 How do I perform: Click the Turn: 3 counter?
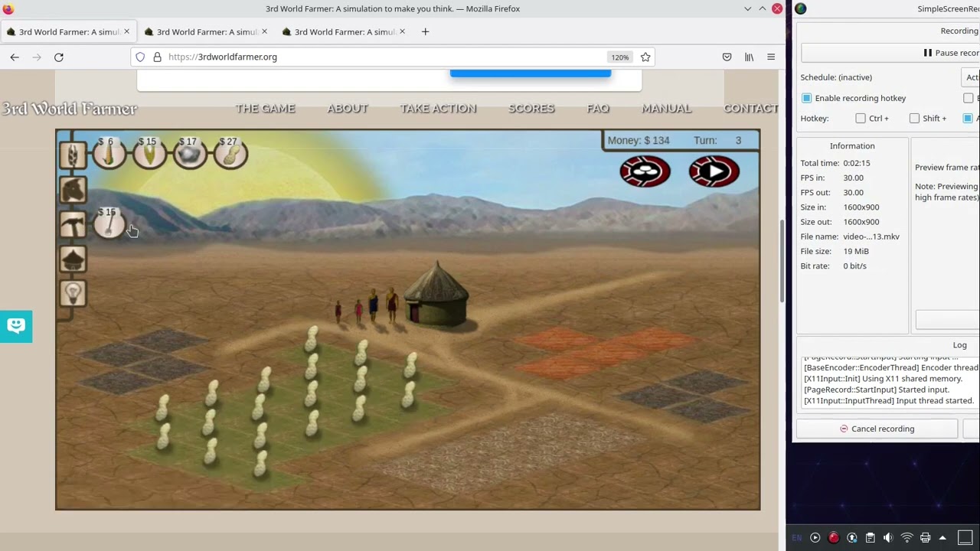tap(717, 140)
